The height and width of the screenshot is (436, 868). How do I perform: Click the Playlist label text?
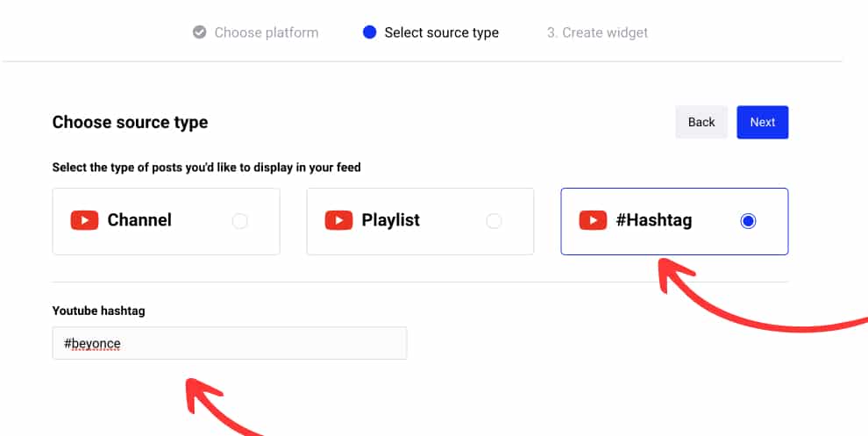point(390,220)
